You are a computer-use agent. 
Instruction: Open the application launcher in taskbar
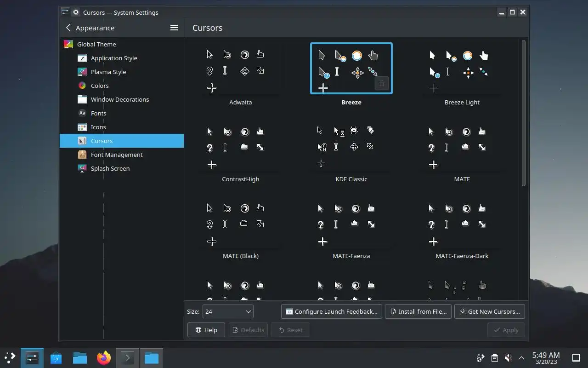tap(10, 357)
